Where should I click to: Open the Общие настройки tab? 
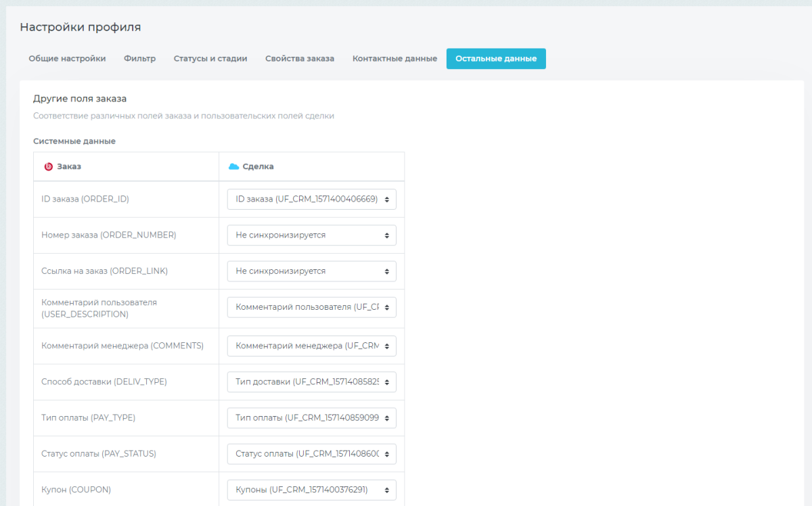[x=67, y=59]
